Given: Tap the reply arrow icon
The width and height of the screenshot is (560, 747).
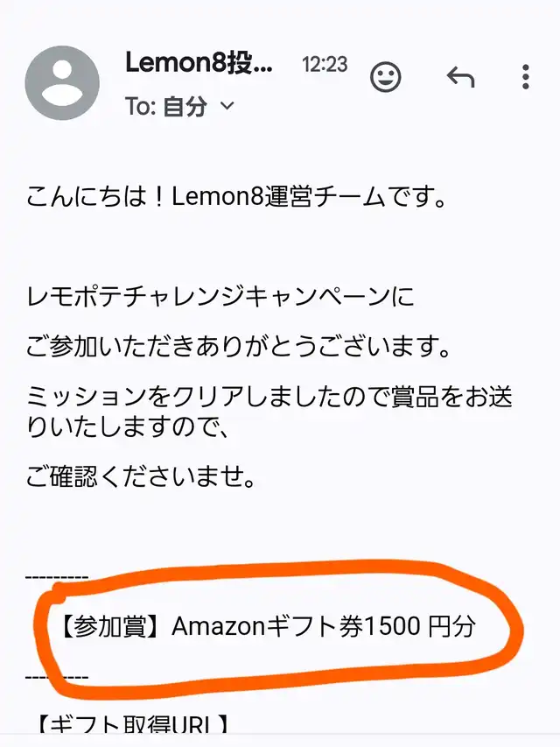Looking at the screenshot, I should [460, 77].
